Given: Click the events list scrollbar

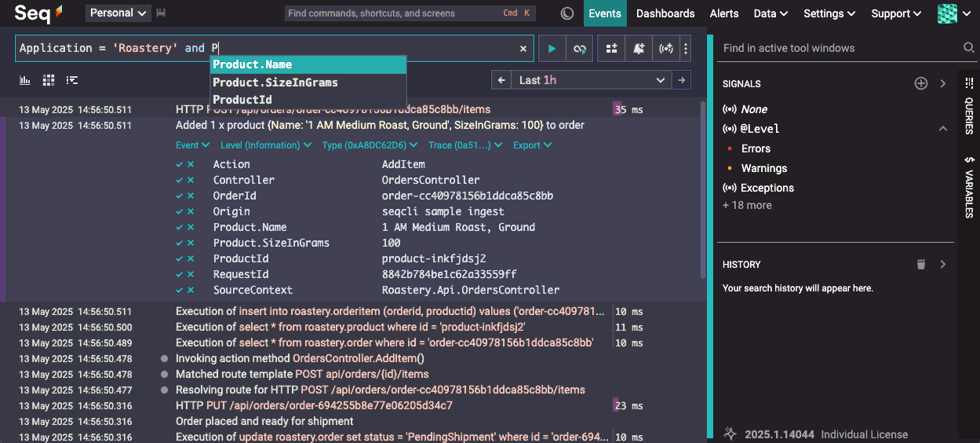Looking at the screenshot, I should pos(703,189).
